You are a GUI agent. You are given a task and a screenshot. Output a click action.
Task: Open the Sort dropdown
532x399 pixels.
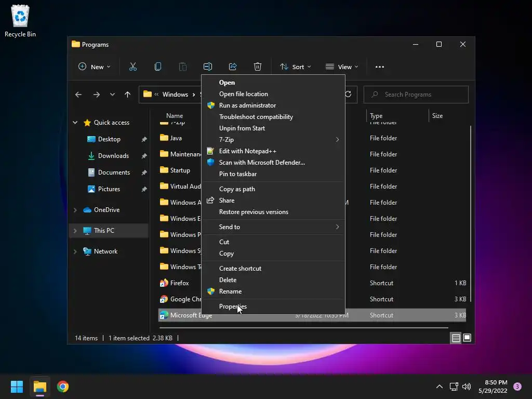[295, 67]
